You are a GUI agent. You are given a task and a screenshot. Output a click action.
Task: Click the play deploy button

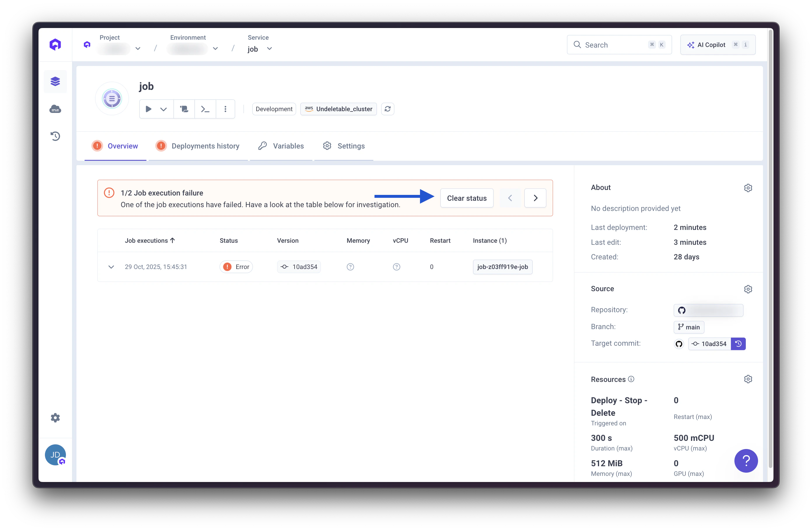coord(148,109)
